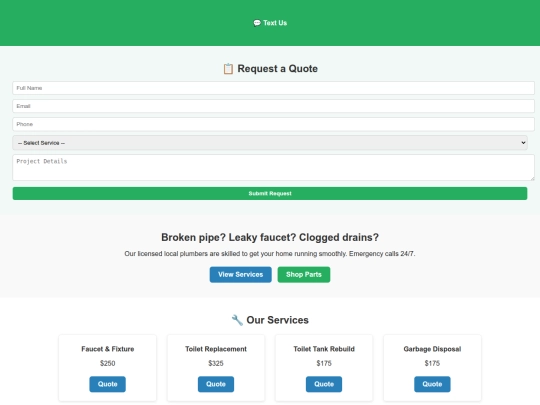Click the speech bubble icon beside Text Us

click(x=257, y=23)
